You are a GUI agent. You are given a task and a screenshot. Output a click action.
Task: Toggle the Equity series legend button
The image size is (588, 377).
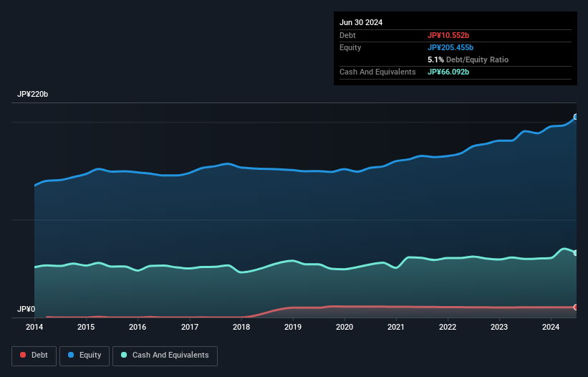pos(85,355)
